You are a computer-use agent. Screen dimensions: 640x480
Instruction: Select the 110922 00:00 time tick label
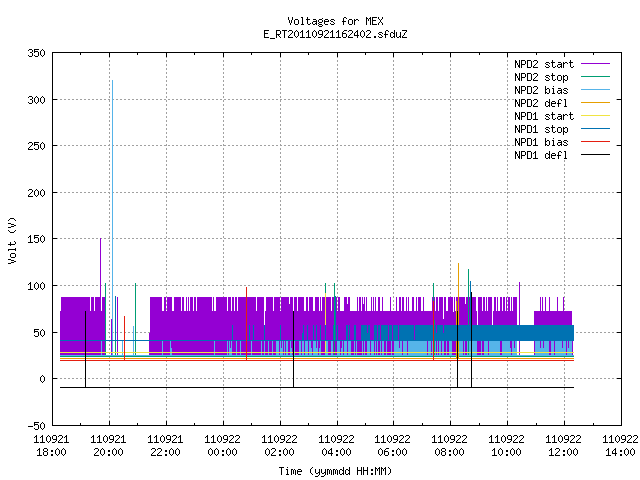pos(222,446)
